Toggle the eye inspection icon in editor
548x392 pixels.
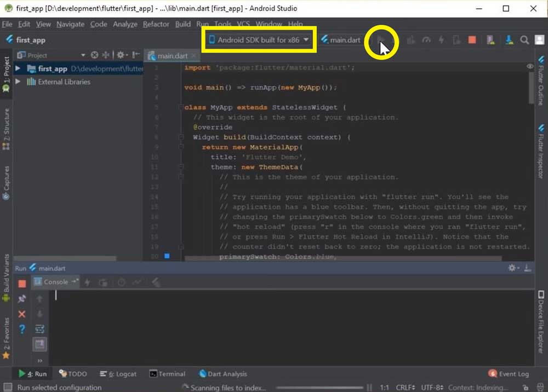coord(530,66)
